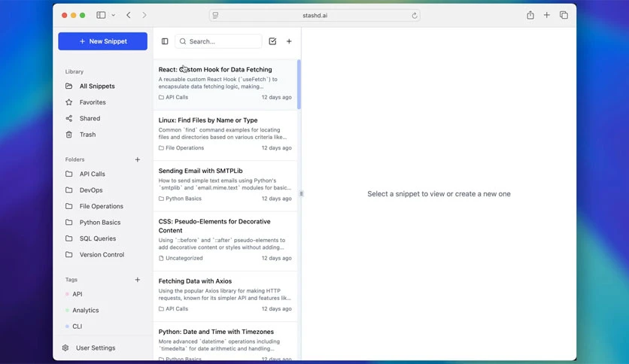The height and width of the screenshot is (364, 629).
Task: Open a new Safari tab
Action: coord(547,15)
